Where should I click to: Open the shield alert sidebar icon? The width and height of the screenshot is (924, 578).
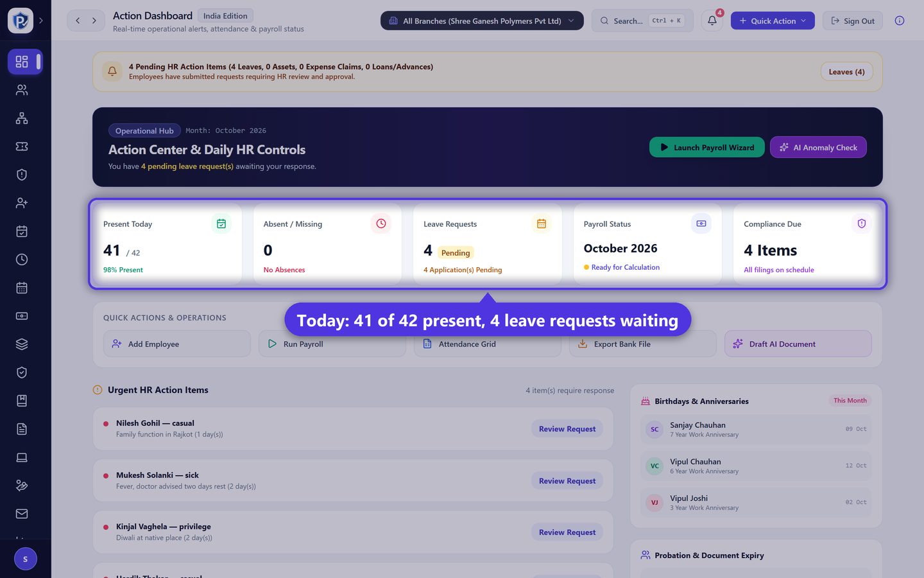tap(22, 175)
